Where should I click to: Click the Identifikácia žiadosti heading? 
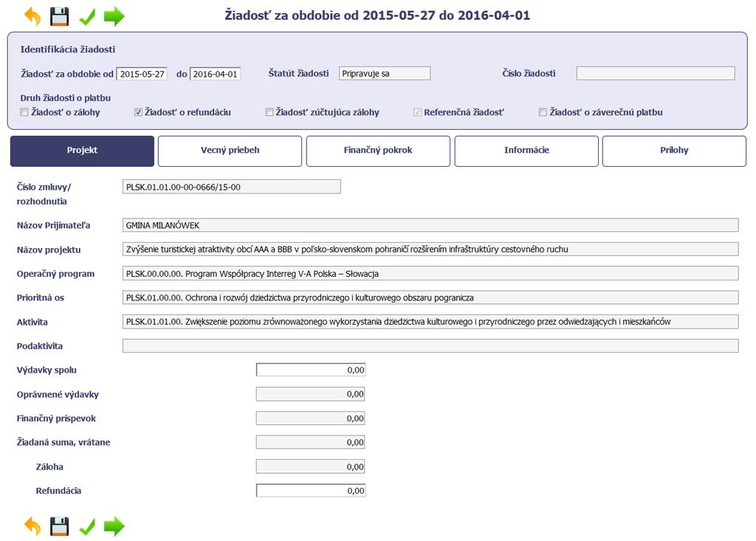pyautogui.click(x=67, y=49)
